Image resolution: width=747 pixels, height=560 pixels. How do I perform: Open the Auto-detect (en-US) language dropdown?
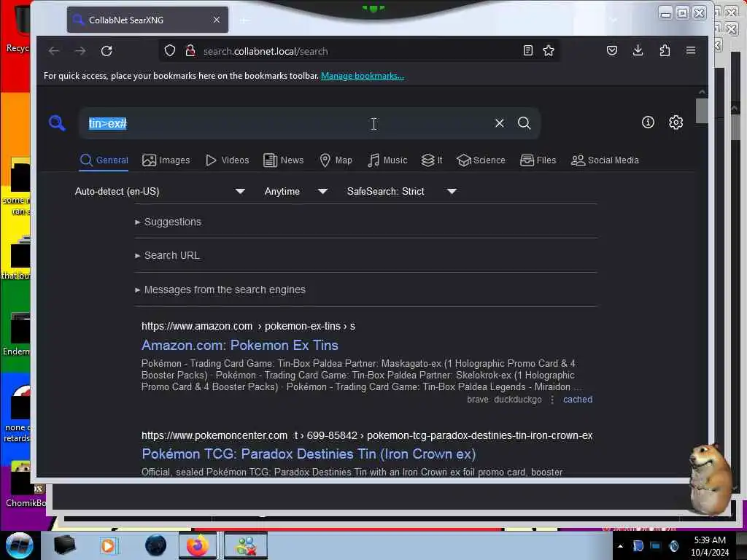pos(160,192)
